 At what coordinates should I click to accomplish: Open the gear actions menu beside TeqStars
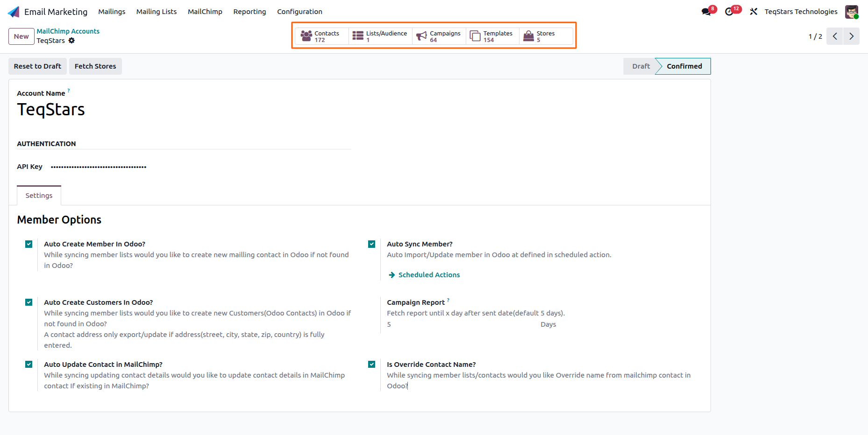[x=71, y=41]
